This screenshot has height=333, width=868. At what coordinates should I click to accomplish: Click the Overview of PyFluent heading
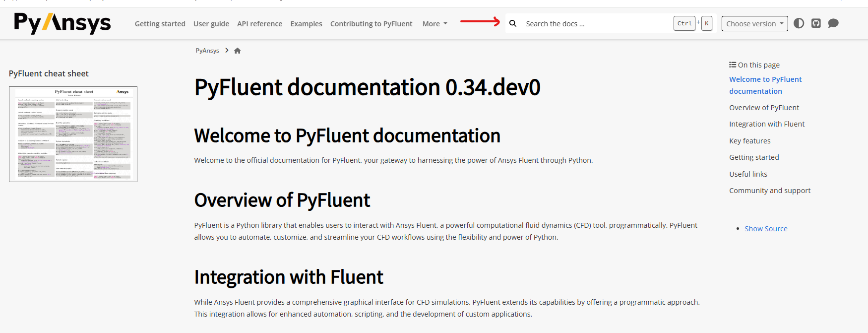click(x=282, y=200)
